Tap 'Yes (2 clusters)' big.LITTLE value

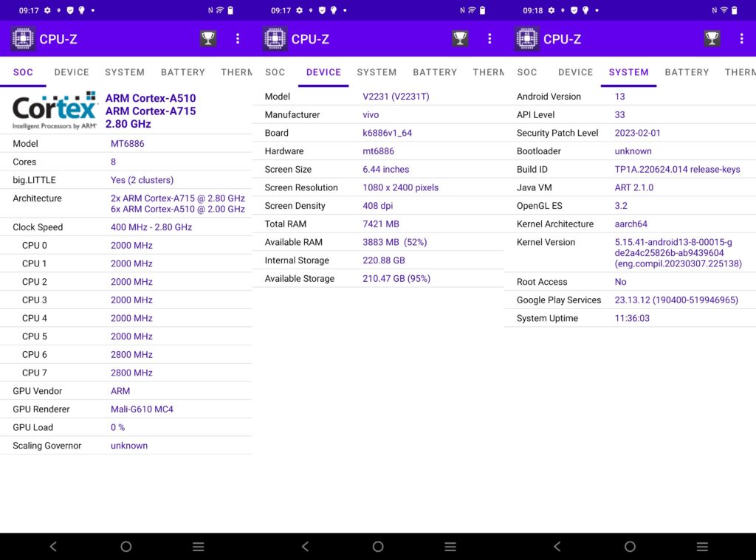coord(142,180)
